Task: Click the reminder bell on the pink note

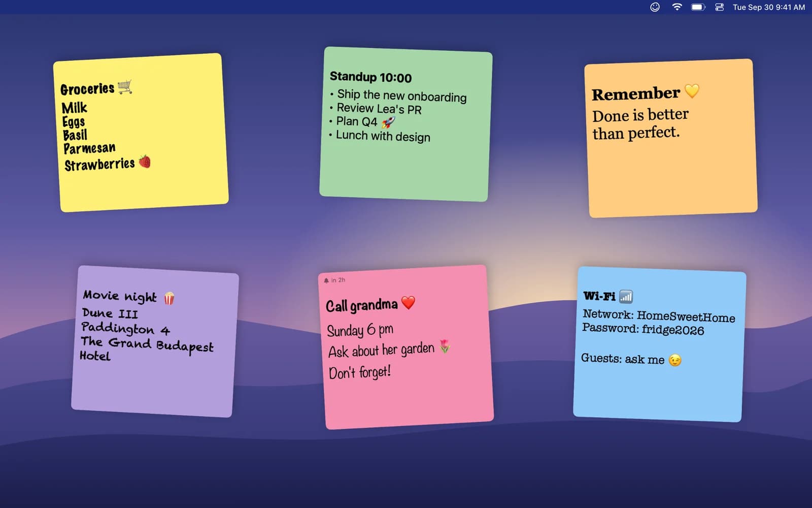Action: (x=326, y=280)
